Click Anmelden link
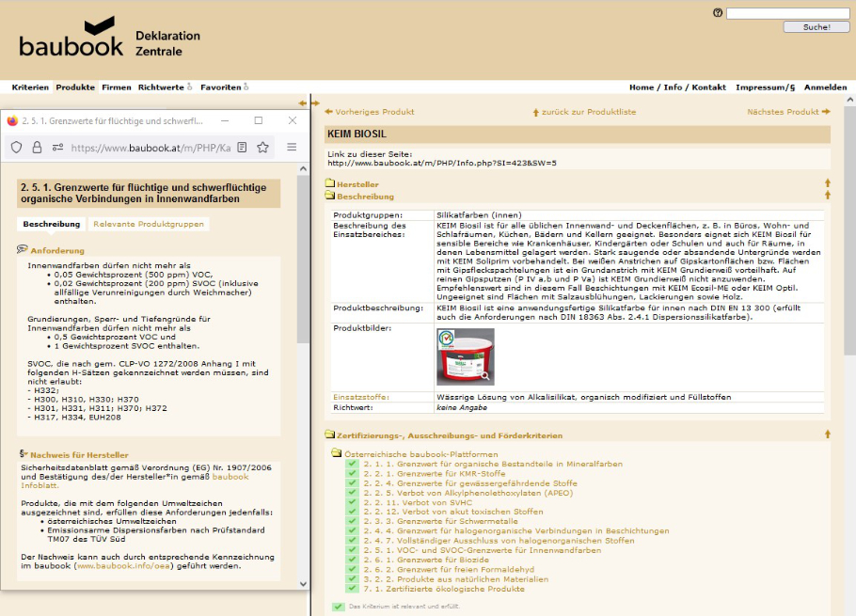 click(x=825, y=87)
